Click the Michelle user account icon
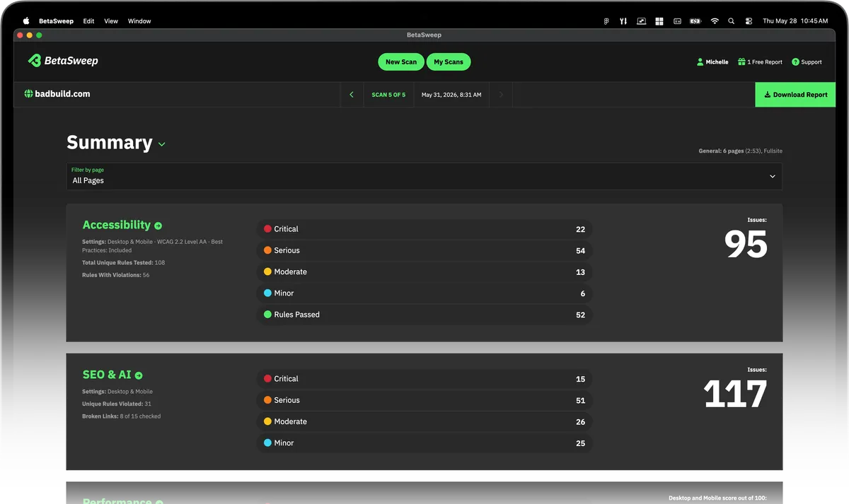Viewport: 849px width, 504px height. point(700,62)
